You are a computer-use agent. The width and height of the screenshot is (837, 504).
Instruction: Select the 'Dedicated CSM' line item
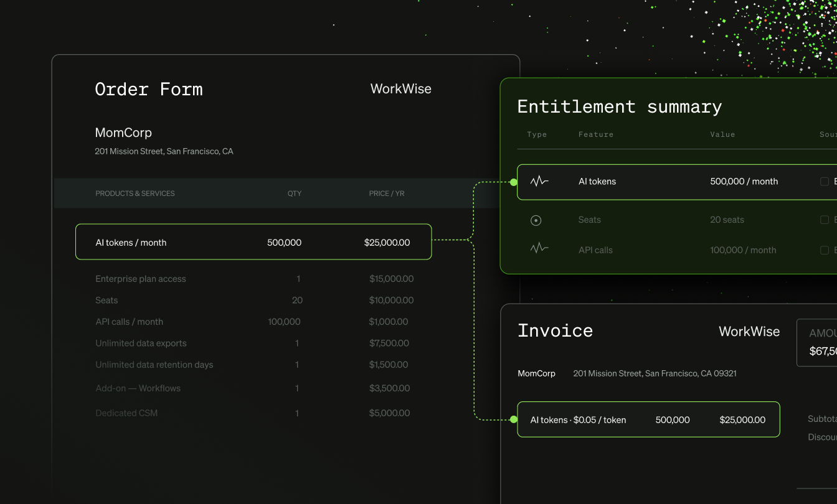point(126,413)
